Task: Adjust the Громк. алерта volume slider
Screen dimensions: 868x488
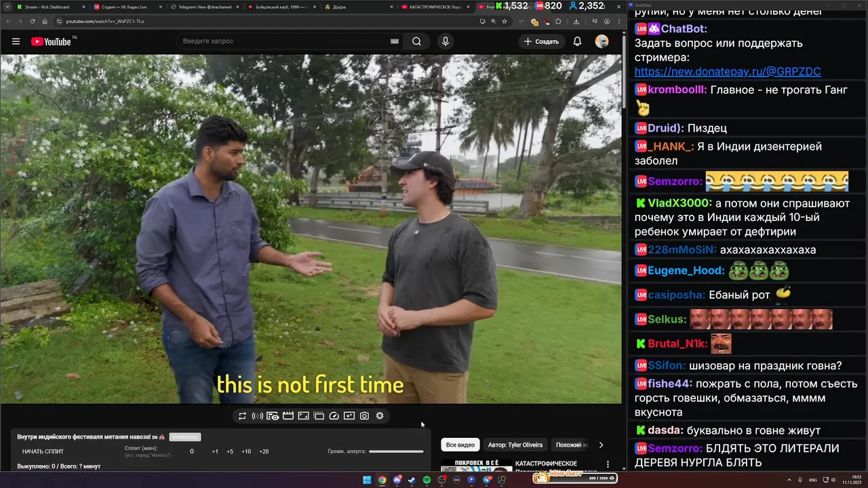Action: coord(396,451)
